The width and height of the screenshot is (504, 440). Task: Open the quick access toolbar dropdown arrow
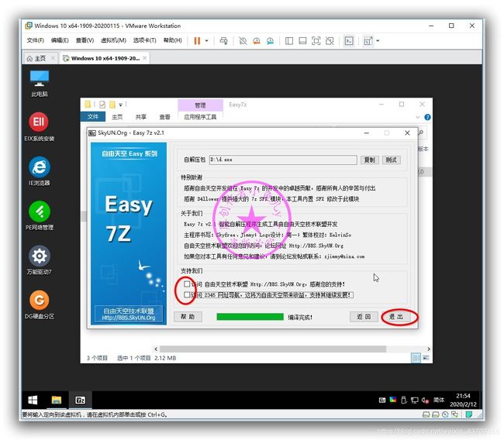coord(120,105)
